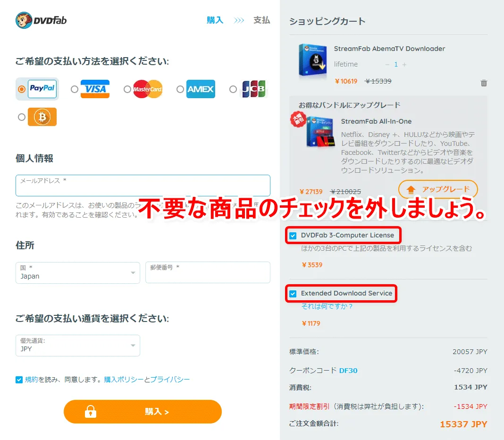The image size is (504, 440).
Task: Click the DVDFab logo
Action: (41, 20)
